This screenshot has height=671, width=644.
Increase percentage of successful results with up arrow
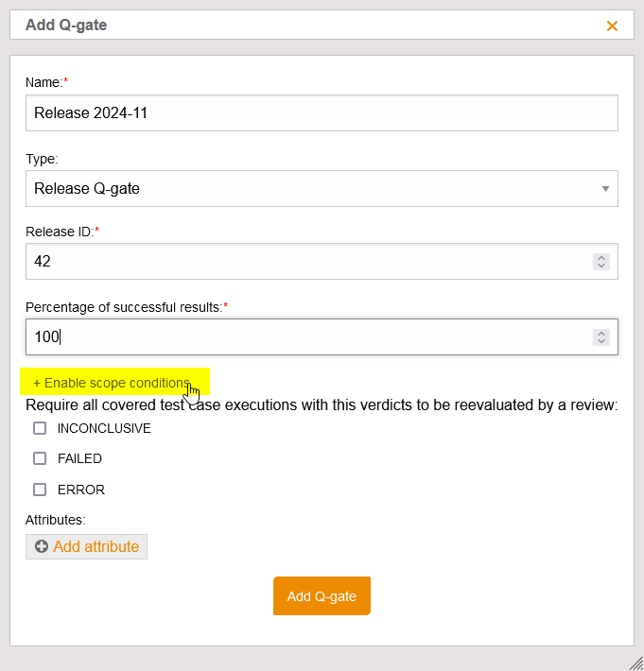pyautogui.click(x=600, y=333)
